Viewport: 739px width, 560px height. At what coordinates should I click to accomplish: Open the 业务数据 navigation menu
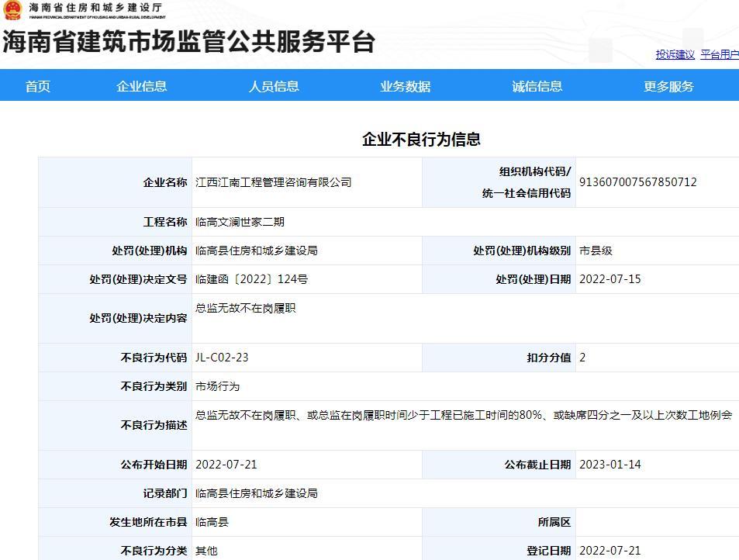coord(406,86)
